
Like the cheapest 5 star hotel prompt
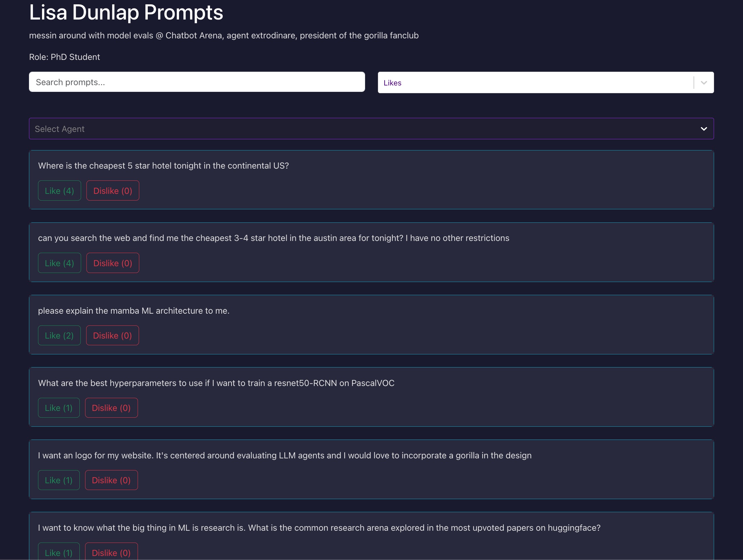point(59,191)
